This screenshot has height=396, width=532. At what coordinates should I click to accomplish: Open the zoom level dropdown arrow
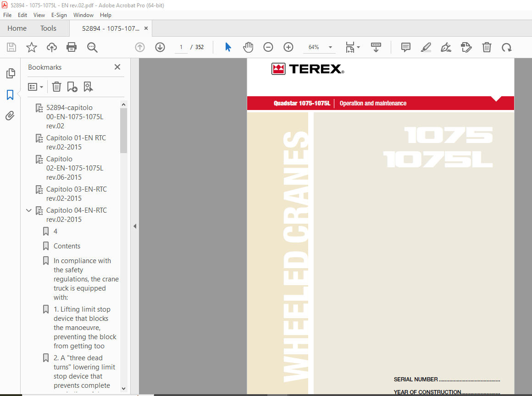coord(330,47)
